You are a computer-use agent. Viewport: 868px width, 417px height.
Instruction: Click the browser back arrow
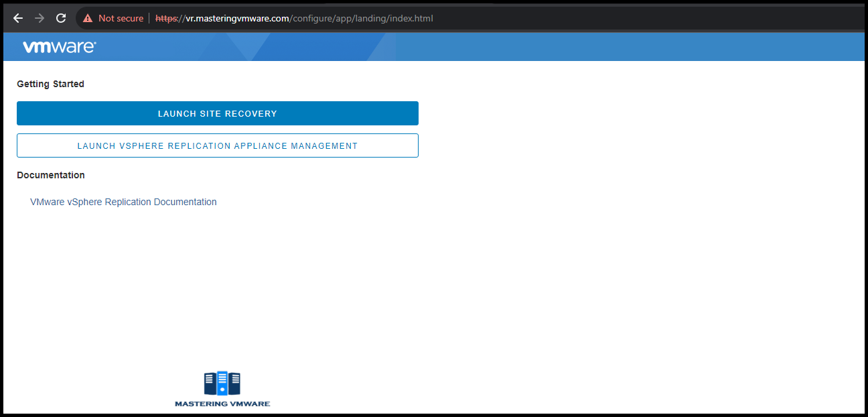pos(17,18)
